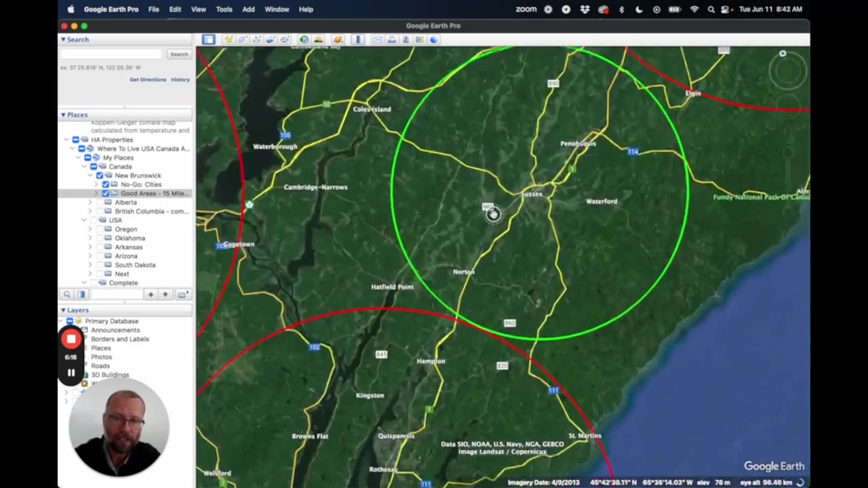The width and height of the screenshot is (868, 488).
Task: Toggle the My Places checkbox
Action: [x=87, y=157]
